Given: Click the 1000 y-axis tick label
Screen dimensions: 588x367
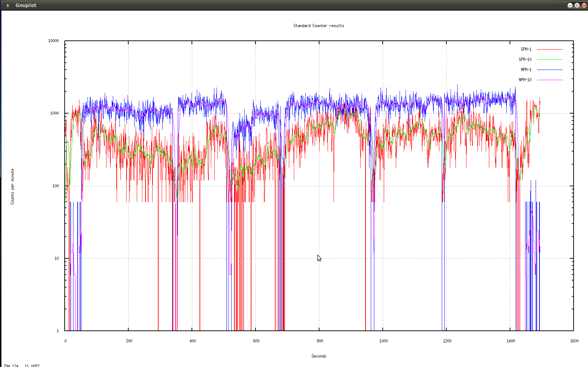Looking at the screenshot, I should click(54, 113).
